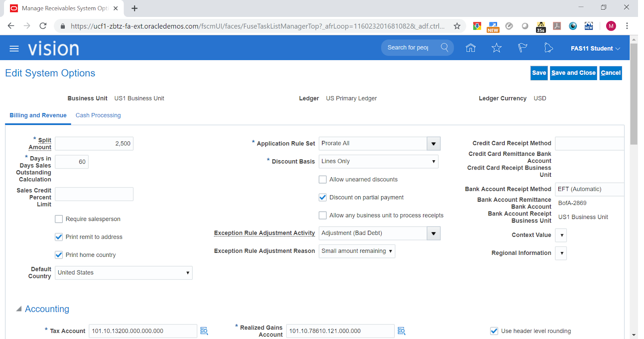Enable Allow unearned discounts
644x339 pixels.
(322, 180)
